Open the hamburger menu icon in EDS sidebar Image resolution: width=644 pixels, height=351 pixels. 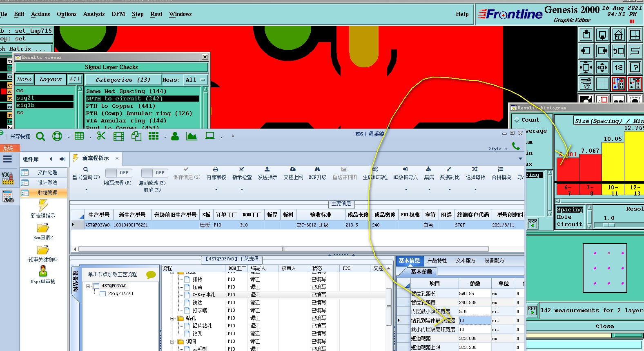tap(7, 159)
